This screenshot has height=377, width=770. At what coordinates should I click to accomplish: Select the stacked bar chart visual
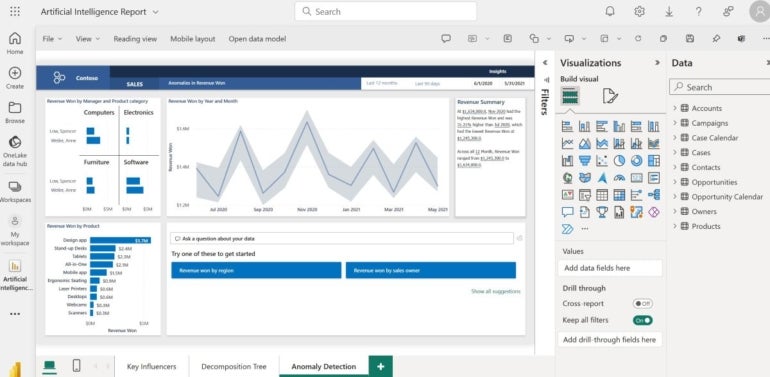click(568, 127)
